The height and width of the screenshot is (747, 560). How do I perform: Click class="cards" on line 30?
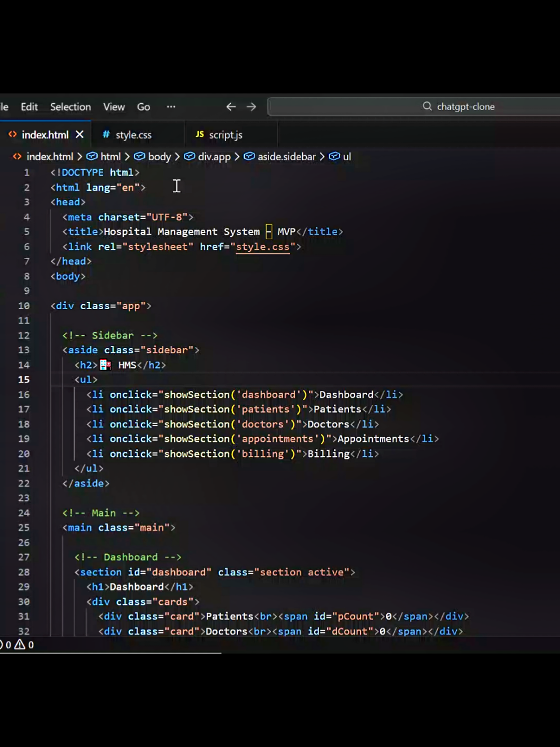[155, 602]
